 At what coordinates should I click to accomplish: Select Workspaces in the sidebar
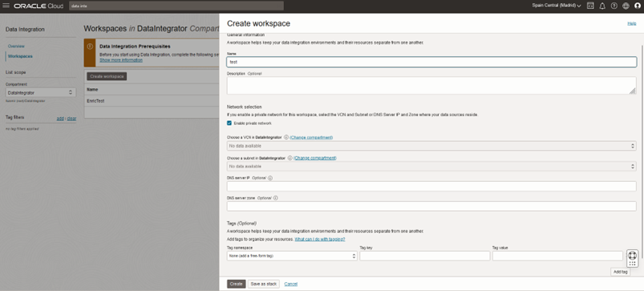(x=20, y=56)
